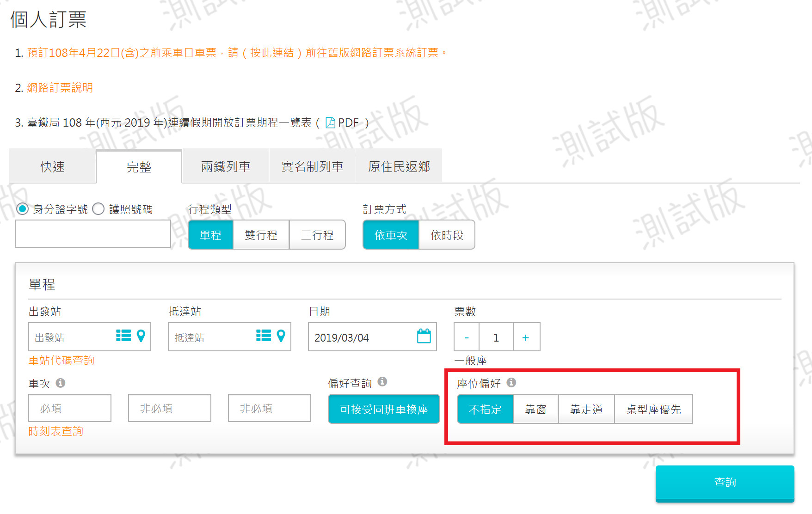Image resolution: width=812 pixels, height=514 pixels.
Task: Increase ticket count with plus button
Action: pyautogui.click(x=526, y=337)
